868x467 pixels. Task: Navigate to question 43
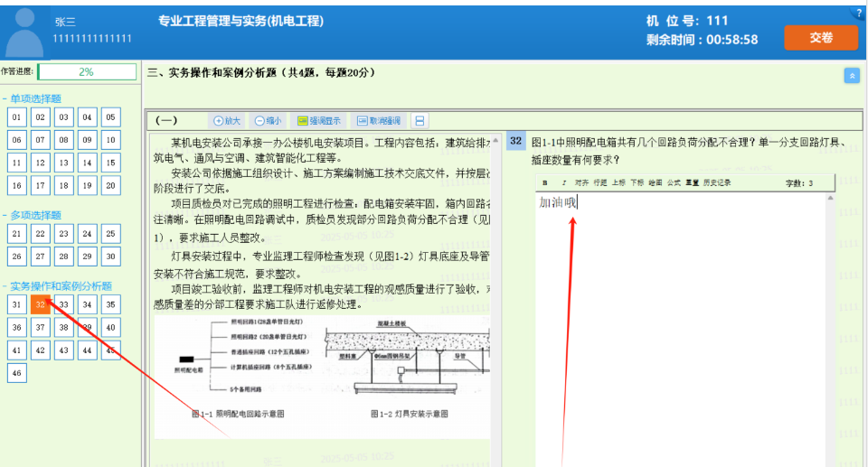[63, 350]
